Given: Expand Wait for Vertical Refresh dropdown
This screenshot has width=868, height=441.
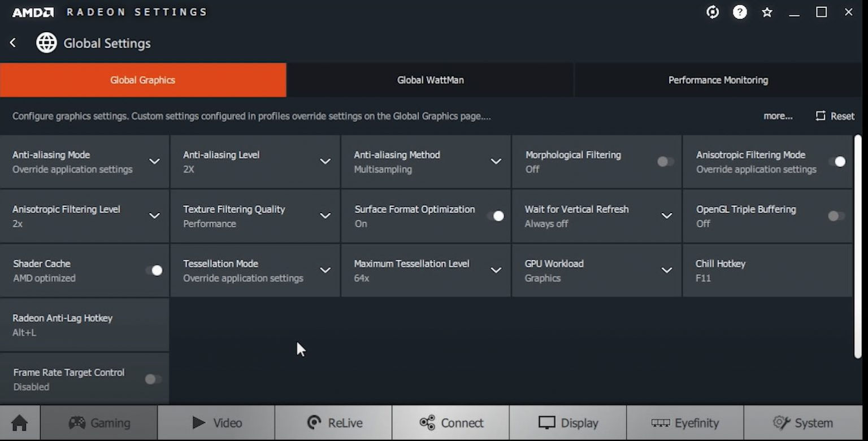Looking at the screenshot, I should 667,216.
